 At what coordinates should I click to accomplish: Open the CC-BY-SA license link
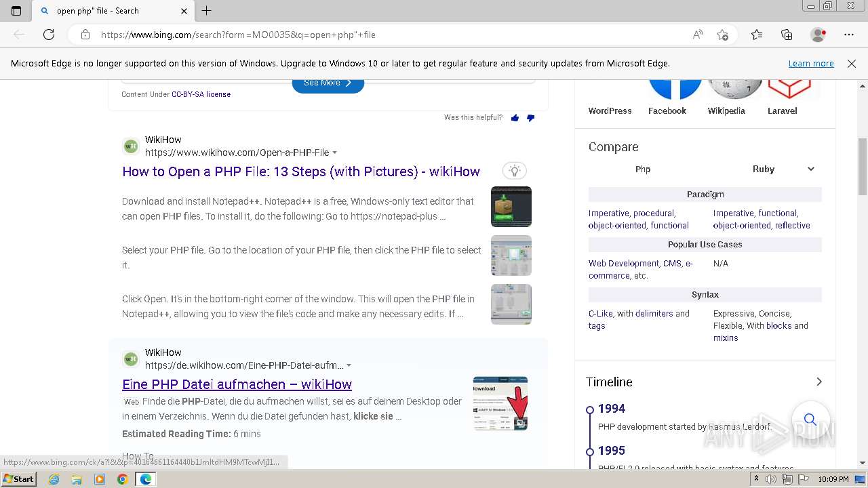coord(201,94)
